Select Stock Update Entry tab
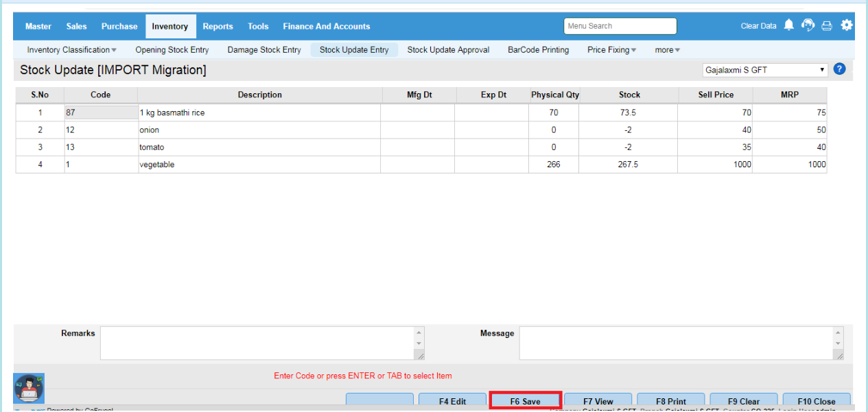The height and width of the screenshot is (412, 868). [354, 50]
